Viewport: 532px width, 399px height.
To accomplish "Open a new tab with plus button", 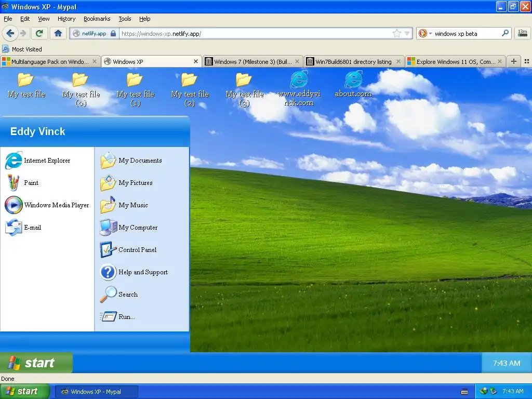I will coord(514,61).
